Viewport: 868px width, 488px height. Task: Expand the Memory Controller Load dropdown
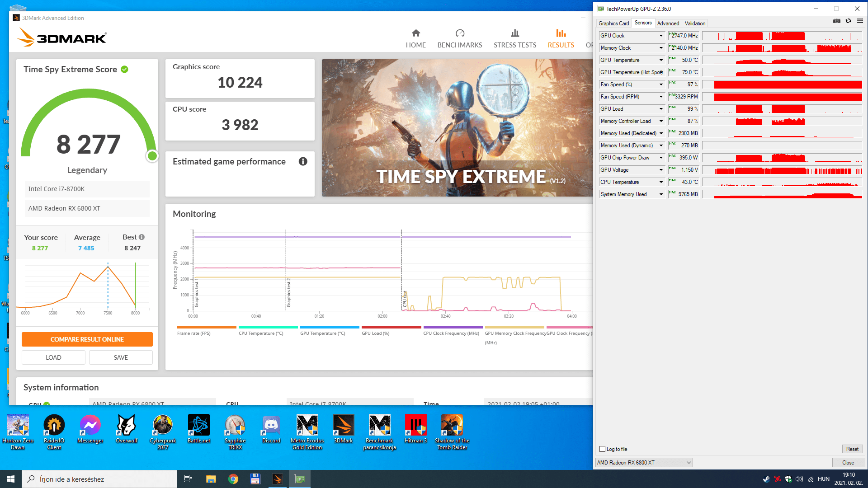(x=661, y=121)
